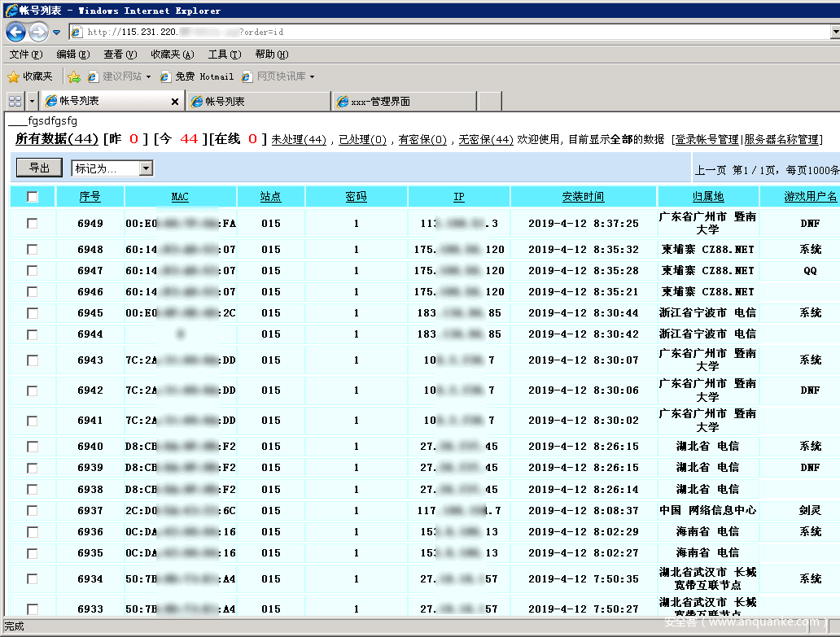Open the 工具(T) menu
Screen dimensions: 840x637
coord(224,55)
